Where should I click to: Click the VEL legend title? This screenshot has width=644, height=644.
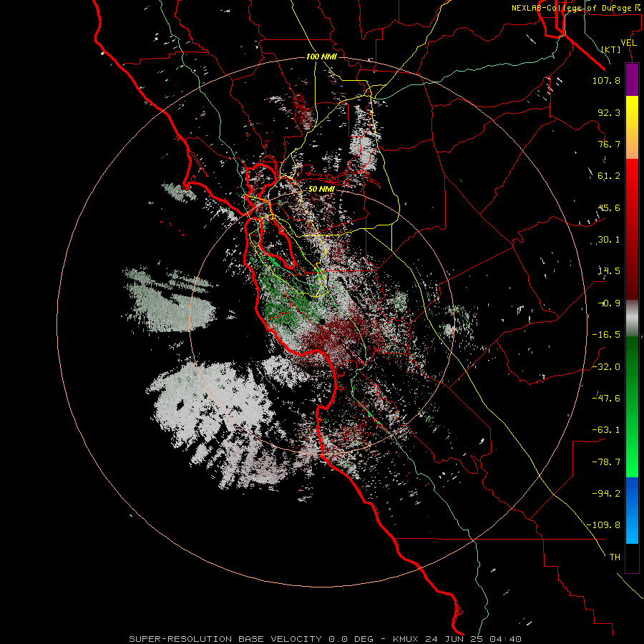tap(629, 43)
